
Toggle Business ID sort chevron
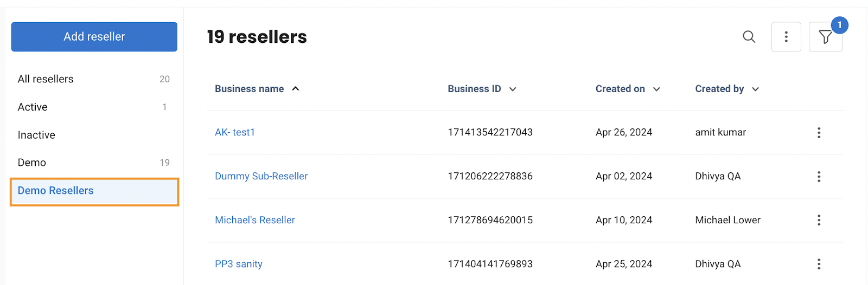pyautogui.click(x=513, y=89)
